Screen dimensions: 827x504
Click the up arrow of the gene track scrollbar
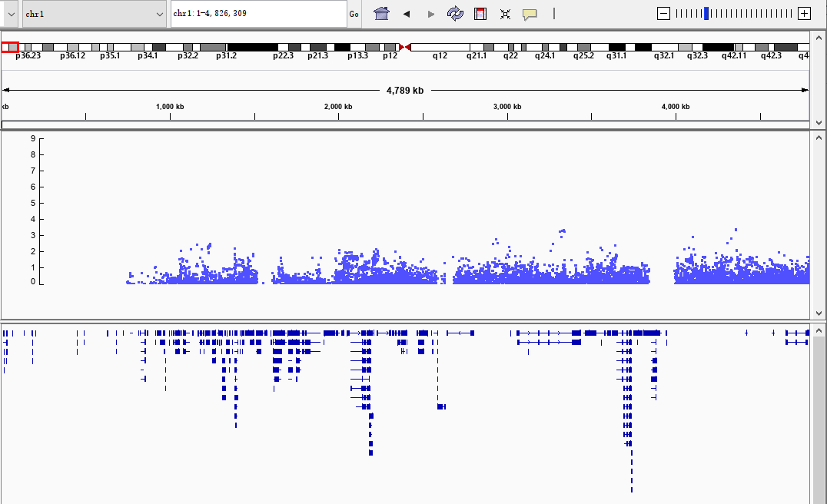tap(819, 330)
